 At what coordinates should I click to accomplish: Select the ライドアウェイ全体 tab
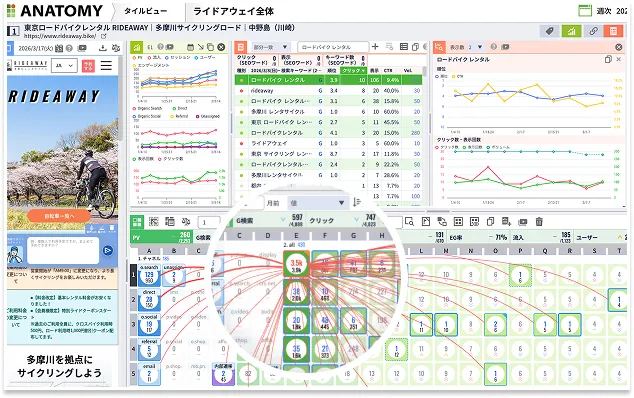pos(233,11)
